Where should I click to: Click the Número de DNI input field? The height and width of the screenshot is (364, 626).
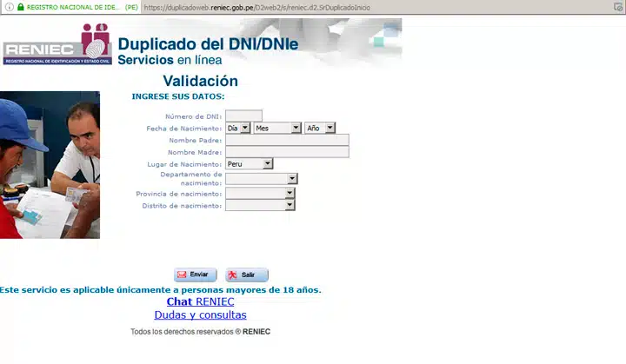tap(243, 116)
